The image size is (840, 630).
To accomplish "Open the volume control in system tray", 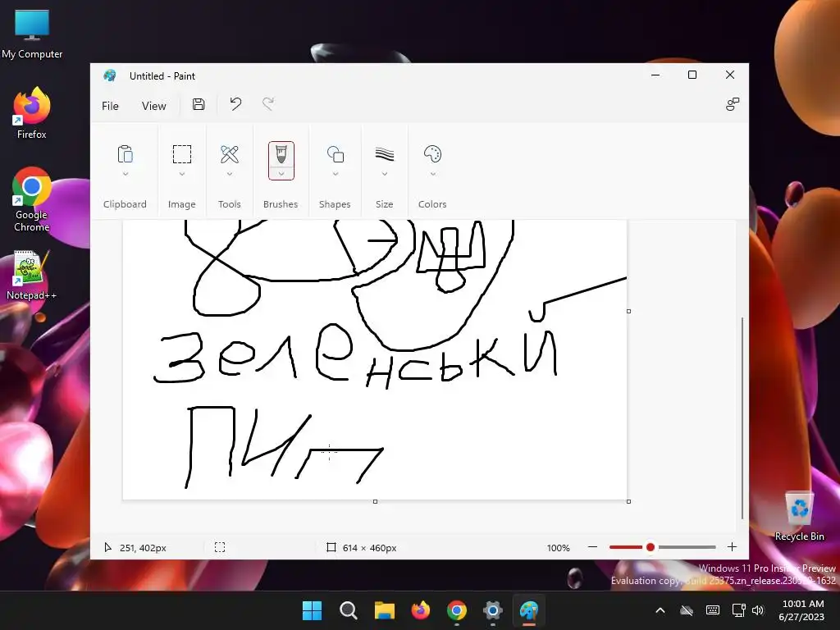I will click(x=757, y=610).
